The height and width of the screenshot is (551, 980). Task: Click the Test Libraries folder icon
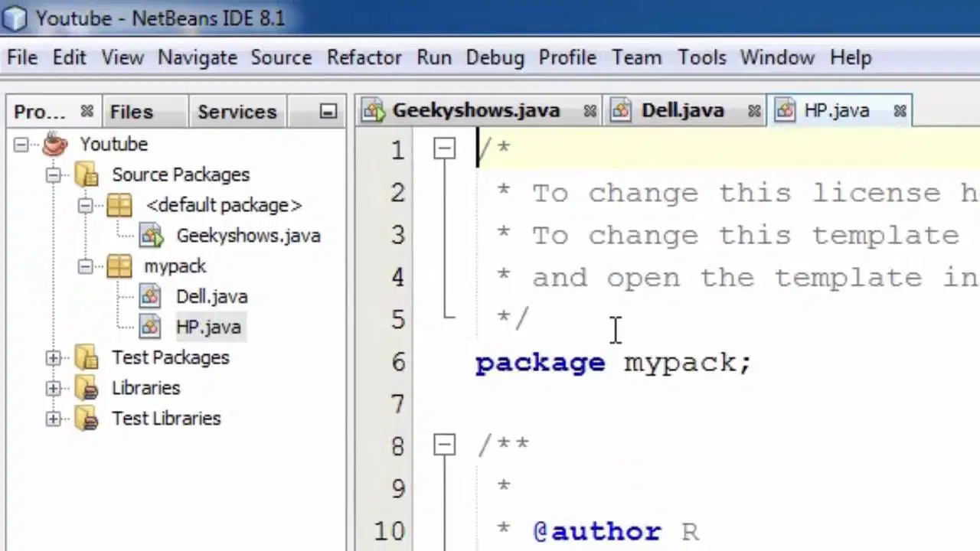click(87, 419)
